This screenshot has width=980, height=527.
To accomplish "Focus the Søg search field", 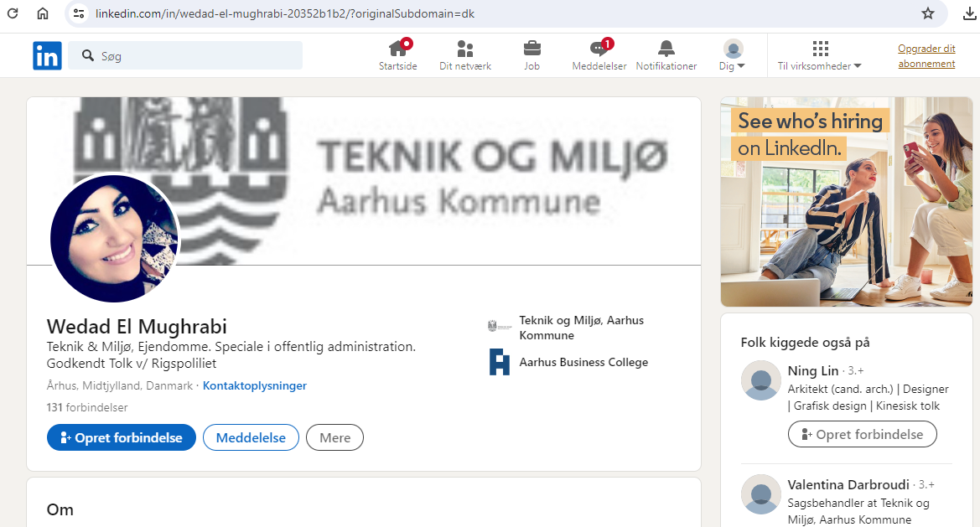I will [x=185, y=55].
